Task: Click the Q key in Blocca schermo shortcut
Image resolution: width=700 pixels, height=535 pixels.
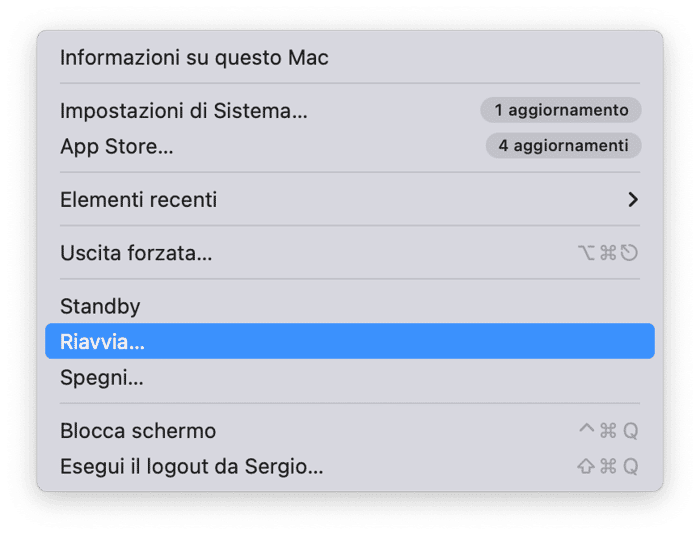Action: (630, 432)
